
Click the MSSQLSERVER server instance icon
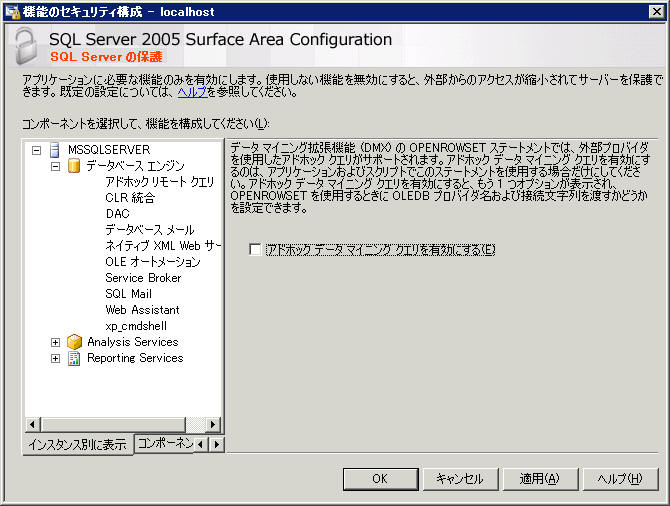click(x=55, y=150)
